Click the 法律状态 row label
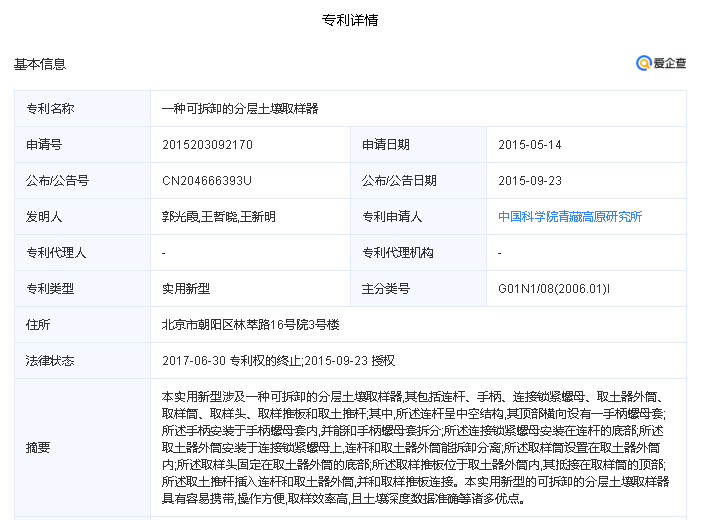This screenshot has width=723, height=520. 50,361
